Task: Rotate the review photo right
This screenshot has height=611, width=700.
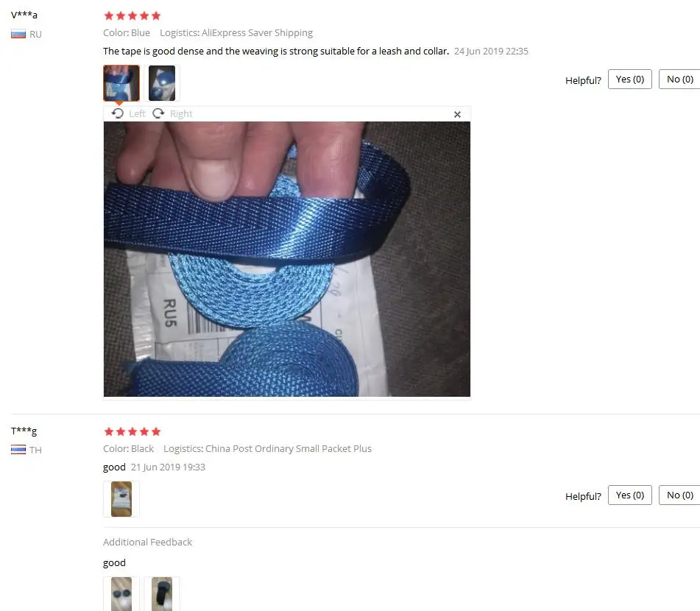Action: [x=172, y=113]
